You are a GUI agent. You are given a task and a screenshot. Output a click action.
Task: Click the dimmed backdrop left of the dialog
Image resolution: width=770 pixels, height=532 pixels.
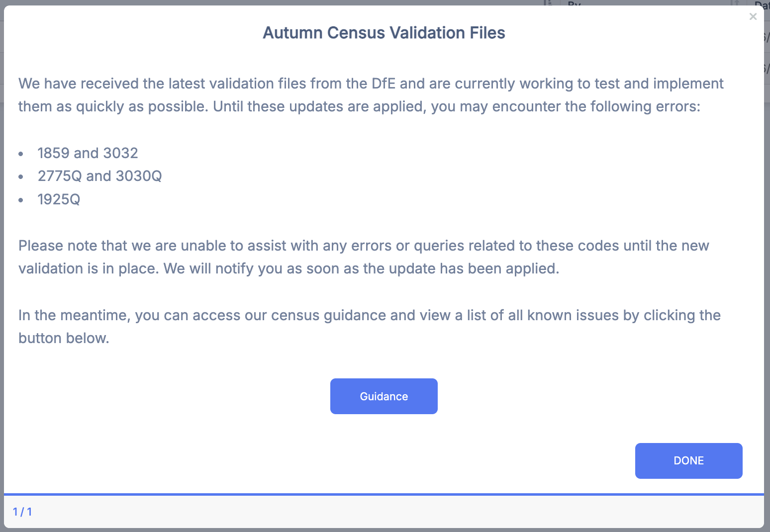pos(1,249)
